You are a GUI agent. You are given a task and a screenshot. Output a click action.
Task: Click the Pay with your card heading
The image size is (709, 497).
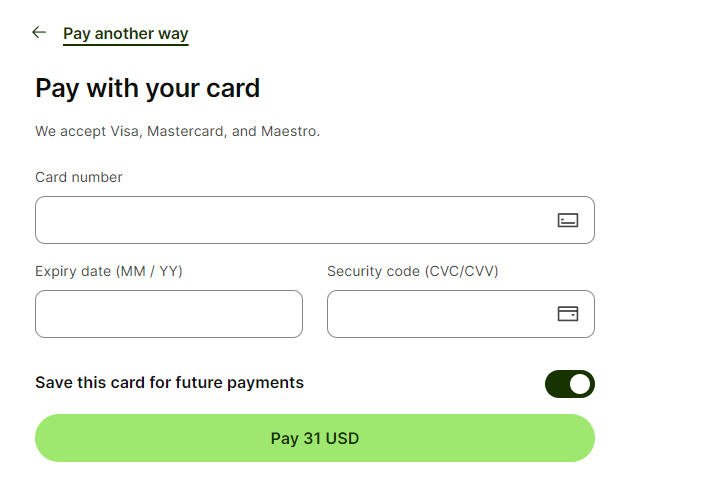click(147, 88)
